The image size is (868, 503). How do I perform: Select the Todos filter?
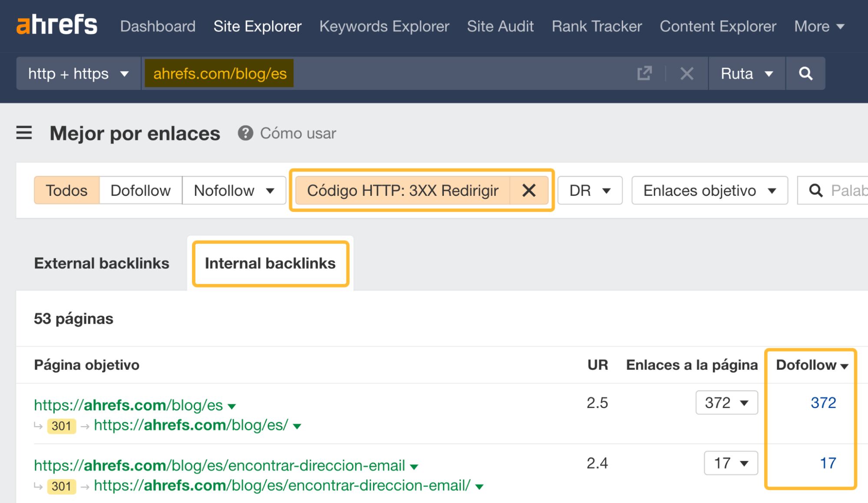point(66,190)
